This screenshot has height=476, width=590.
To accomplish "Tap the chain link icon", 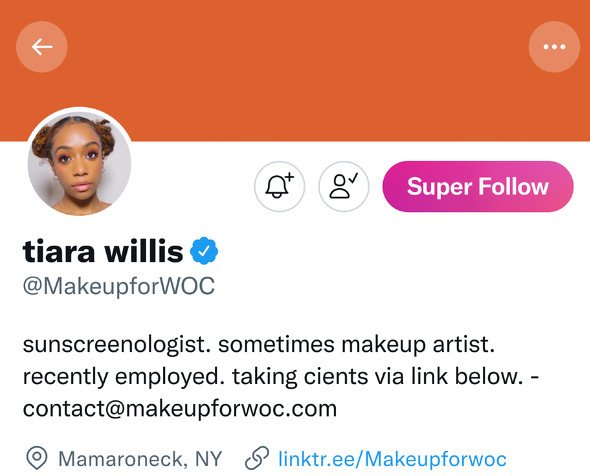I will tap(257, 458).
